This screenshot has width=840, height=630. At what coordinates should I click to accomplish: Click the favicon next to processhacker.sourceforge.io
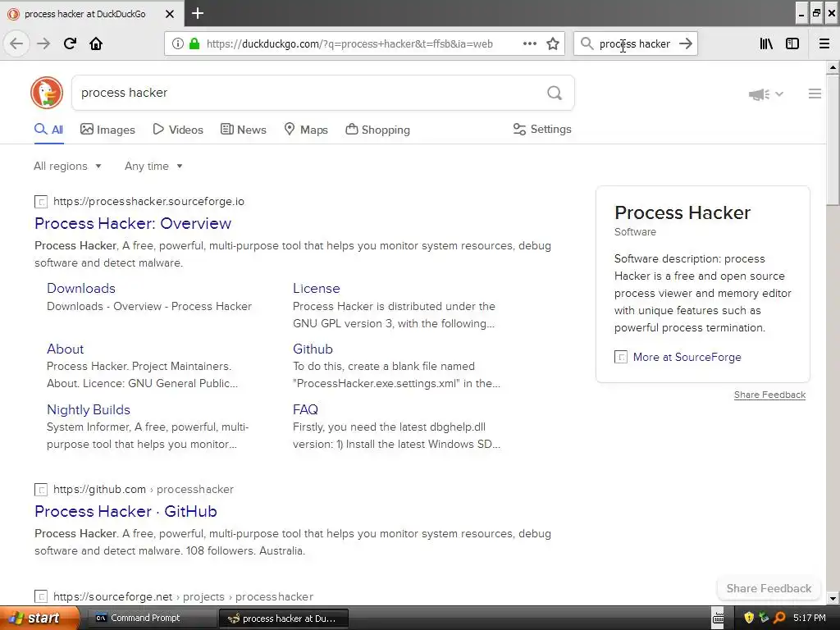pos(41,202)
